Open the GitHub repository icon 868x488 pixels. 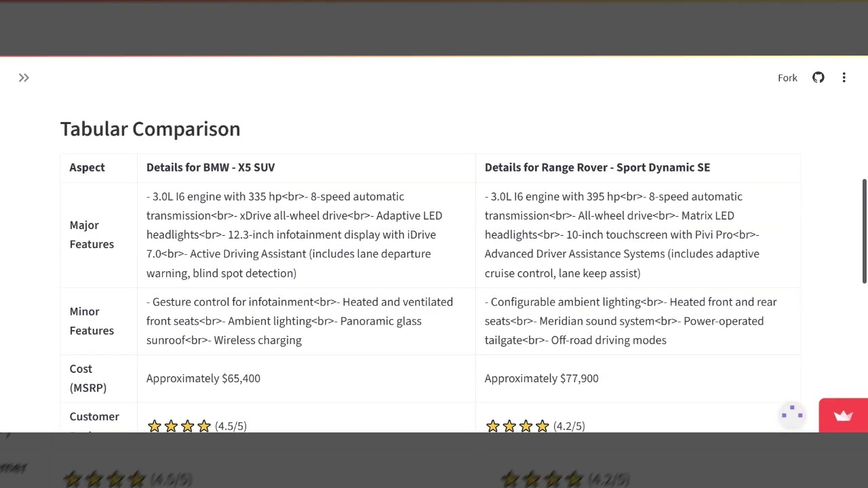tap(818, 78)
